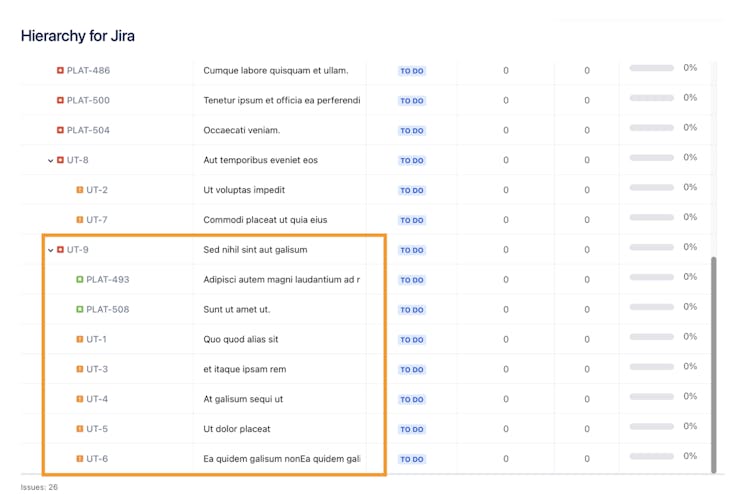The height and width of the screenshot is (494, 752).
Task: Click the orange issue icon beside UT-7
Action: click(x=80, y=220)
